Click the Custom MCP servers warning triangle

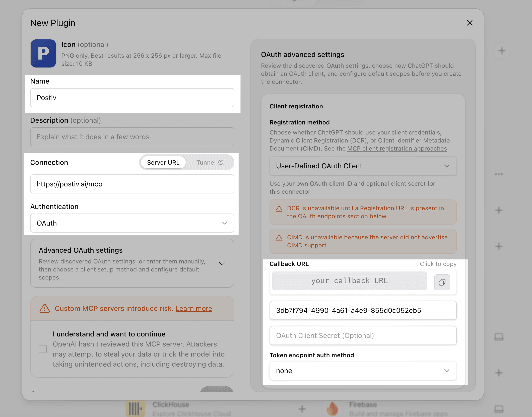(45, 308)
